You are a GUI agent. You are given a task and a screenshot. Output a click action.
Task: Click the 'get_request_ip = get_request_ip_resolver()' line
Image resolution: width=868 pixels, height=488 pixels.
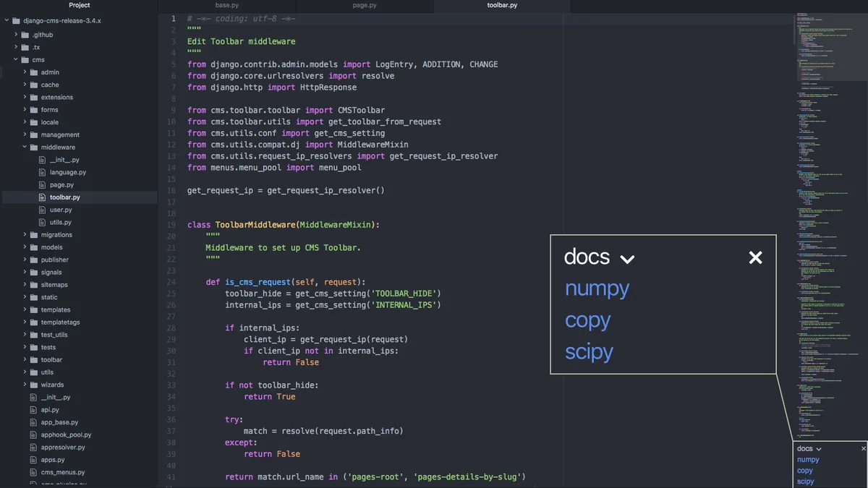click(x=286, y=190)
